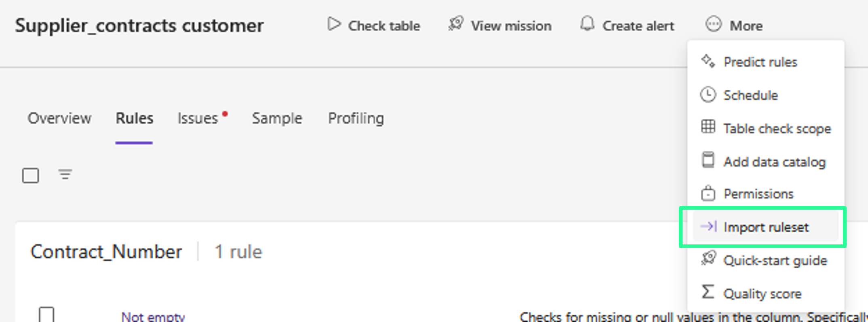The image size is (868, 322).
Task: Click the Create alert bell icon
Action: tap(587, 24)
